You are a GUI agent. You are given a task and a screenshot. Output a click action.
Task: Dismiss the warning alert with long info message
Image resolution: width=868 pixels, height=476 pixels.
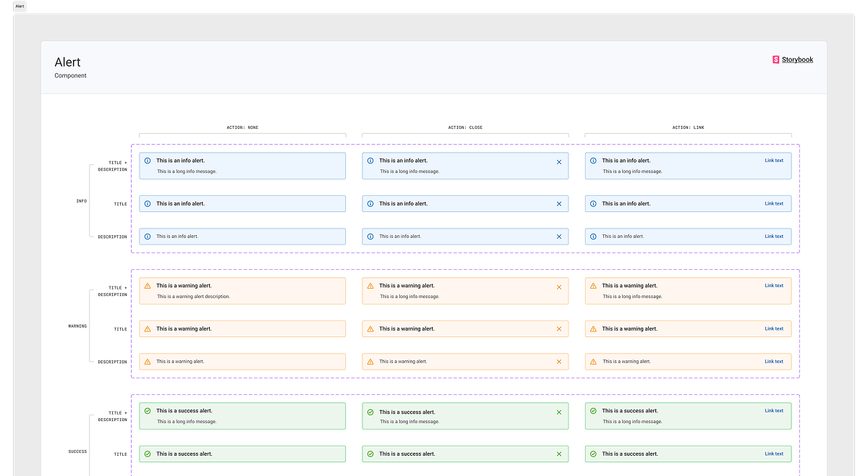[559, 287]
